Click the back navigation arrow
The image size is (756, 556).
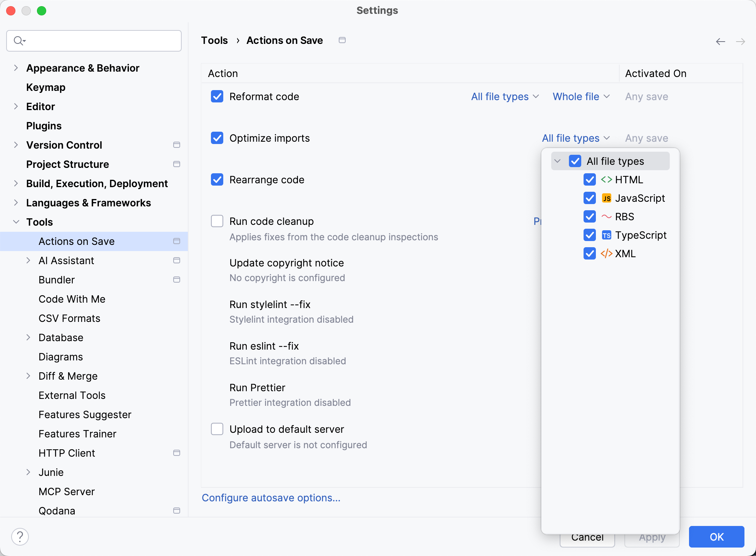(x=720, y=41)
